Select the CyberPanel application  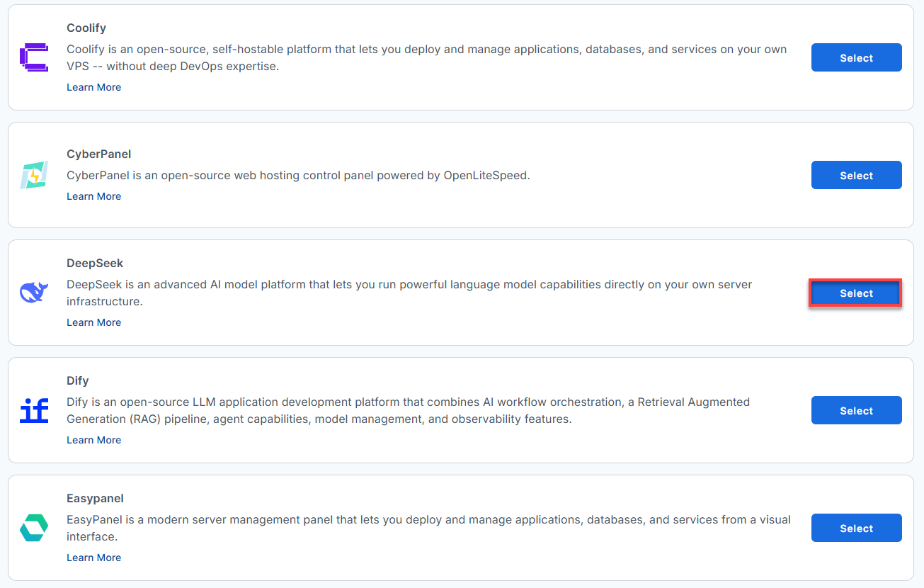[856, 175]
